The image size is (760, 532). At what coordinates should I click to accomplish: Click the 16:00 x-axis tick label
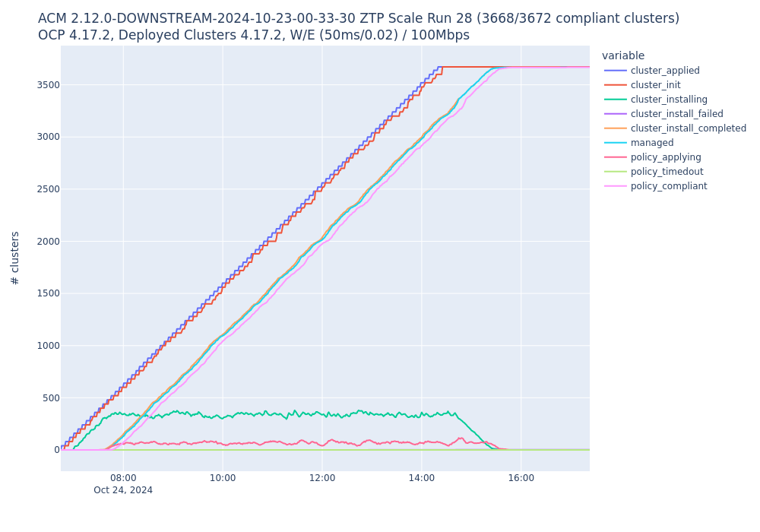(521, 478)
